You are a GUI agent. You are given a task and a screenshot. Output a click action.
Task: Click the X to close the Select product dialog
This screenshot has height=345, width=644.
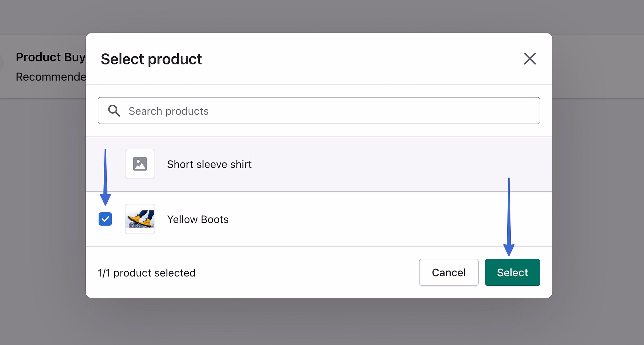click(530, 59)
